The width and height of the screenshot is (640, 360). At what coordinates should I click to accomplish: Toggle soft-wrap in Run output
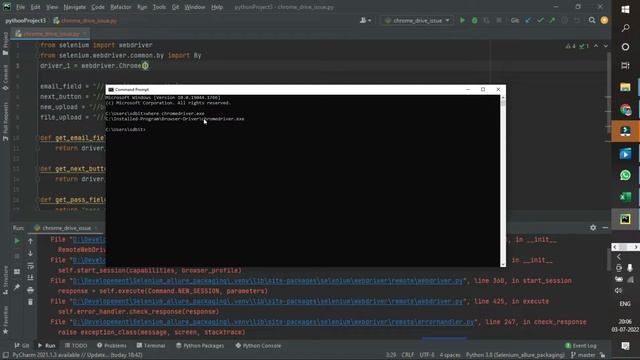[30, 266]
